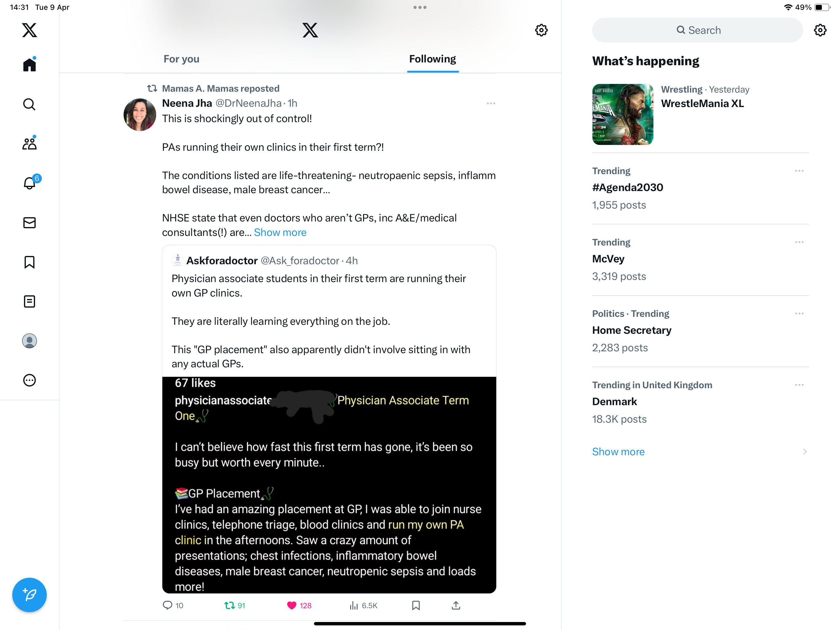The image size is (840, 630).
Task: Open the Home feed icon in sidebar
Action: [29, 64]
